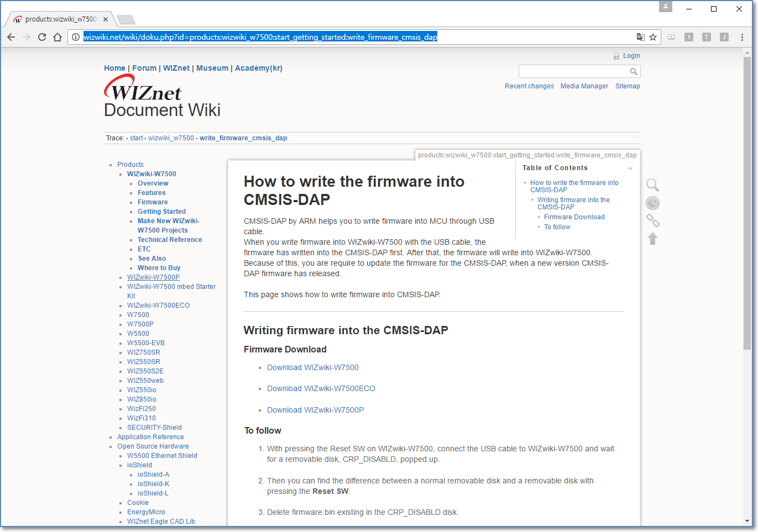758x532 pixels.
Task: Open the Sitemap link
Action: click(x=628, y=86)
